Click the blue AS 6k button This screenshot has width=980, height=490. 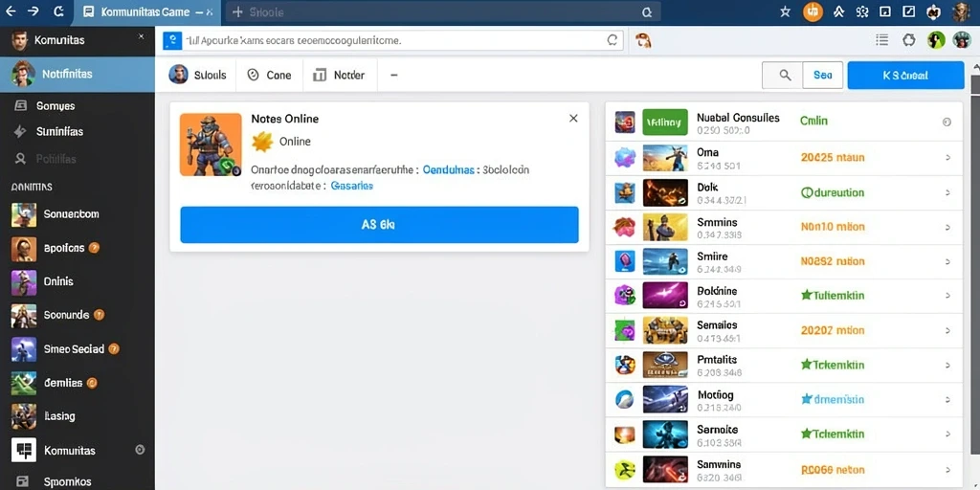[x=379, y=225]
